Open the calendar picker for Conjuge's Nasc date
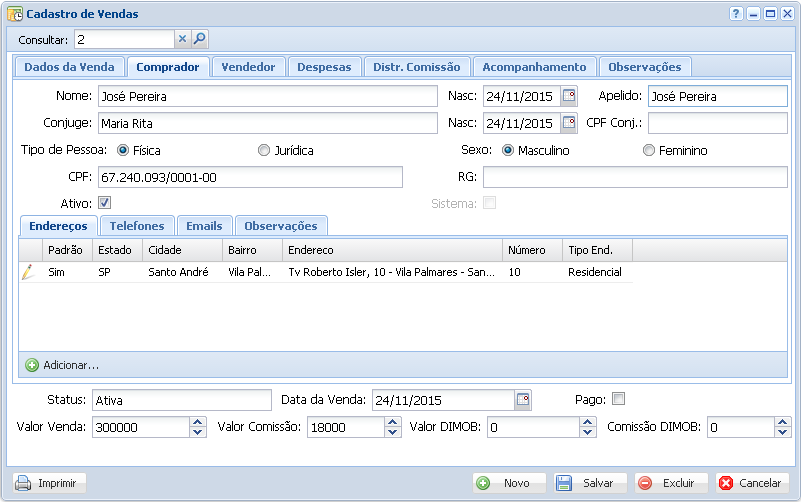This screenshot has width=801, height=502. coord(569,123)
